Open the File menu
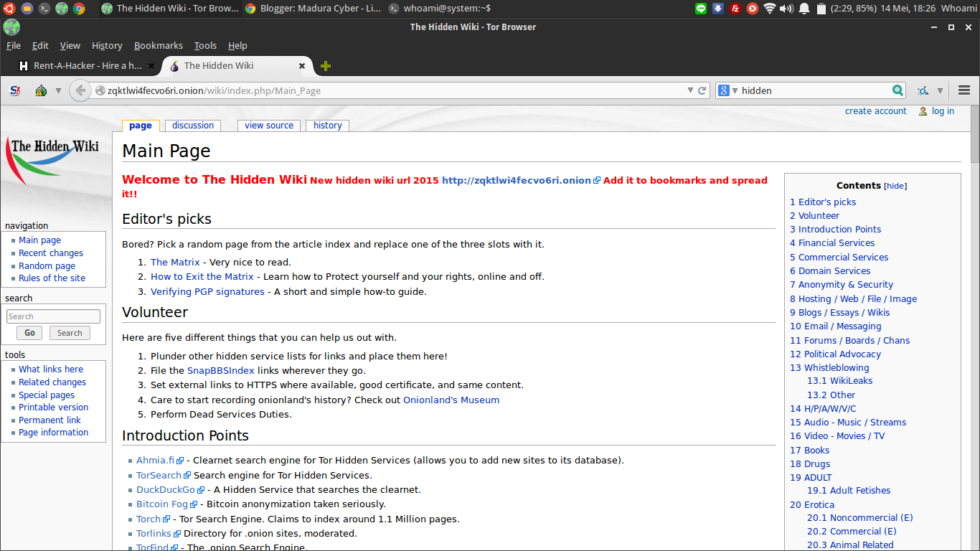The height and width of the screenshot is (551, 980). click(x=14, y=45)
